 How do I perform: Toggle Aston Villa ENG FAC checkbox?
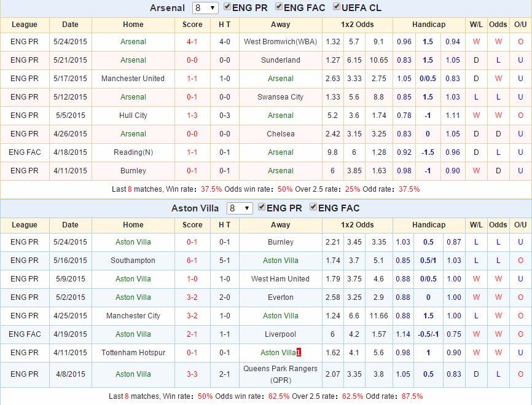coord(313,206)
